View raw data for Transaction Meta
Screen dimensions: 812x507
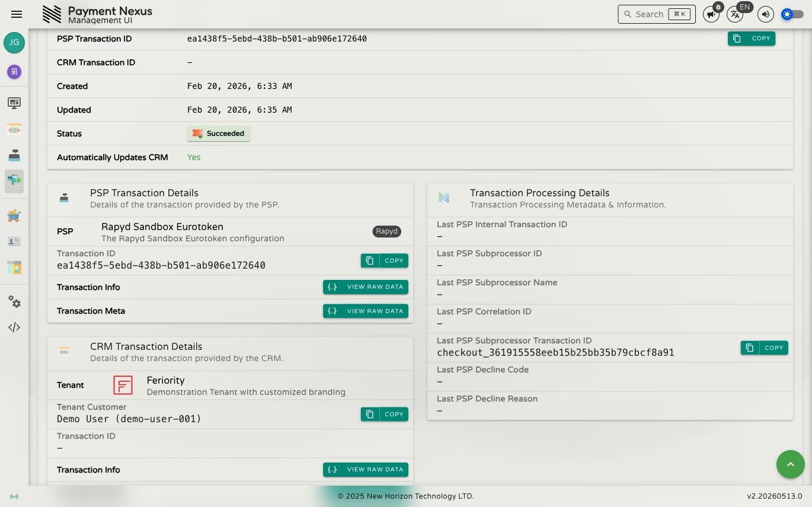click(x=366, y=311)
